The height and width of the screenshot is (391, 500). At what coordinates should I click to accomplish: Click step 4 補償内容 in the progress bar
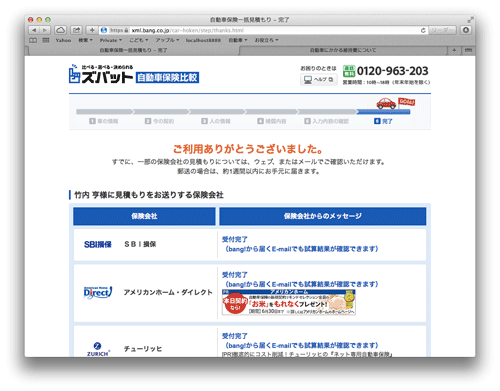272,121
